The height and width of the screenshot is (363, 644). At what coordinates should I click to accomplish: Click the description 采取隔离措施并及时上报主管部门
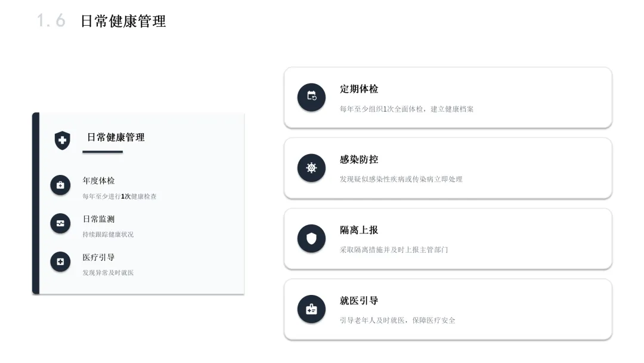coord(394,250)
